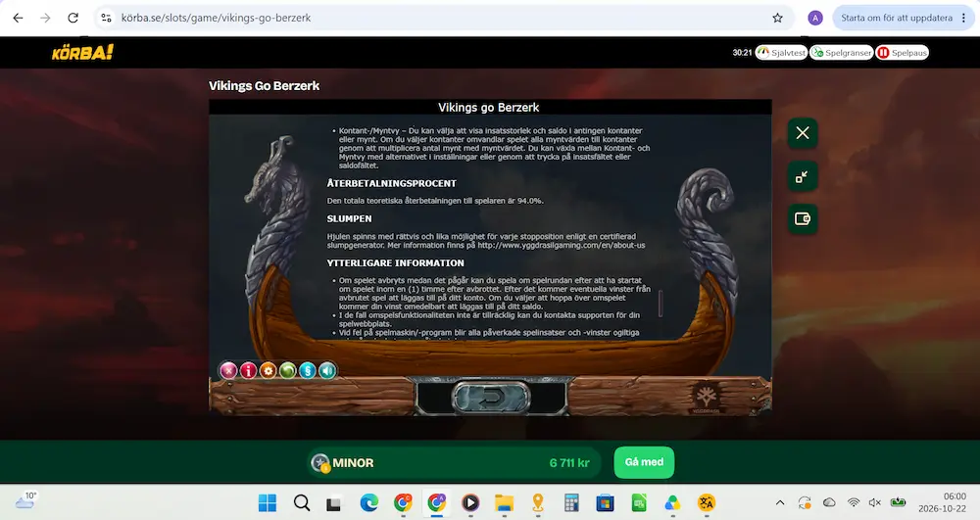Open the wallet button beside the game
The image size is (980, 520).
(803, 219)
